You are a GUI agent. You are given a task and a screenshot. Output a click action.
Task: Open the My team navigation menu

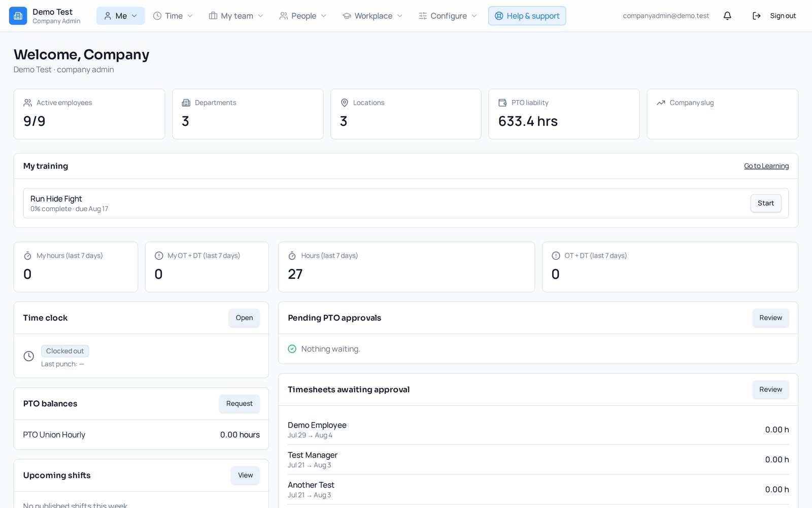click(x=236, y=16)
